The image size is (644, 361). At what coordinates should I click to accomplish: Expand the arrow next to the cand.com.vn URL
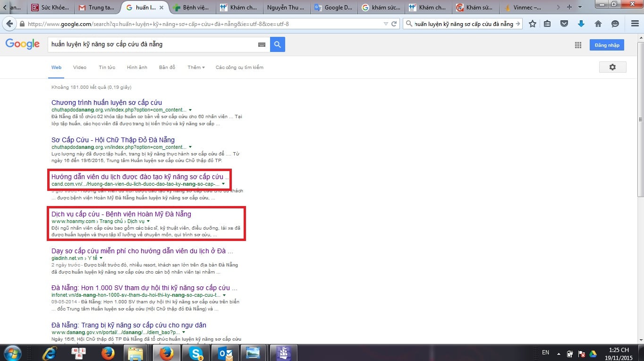pyautogui.click(x=223, y=184)
